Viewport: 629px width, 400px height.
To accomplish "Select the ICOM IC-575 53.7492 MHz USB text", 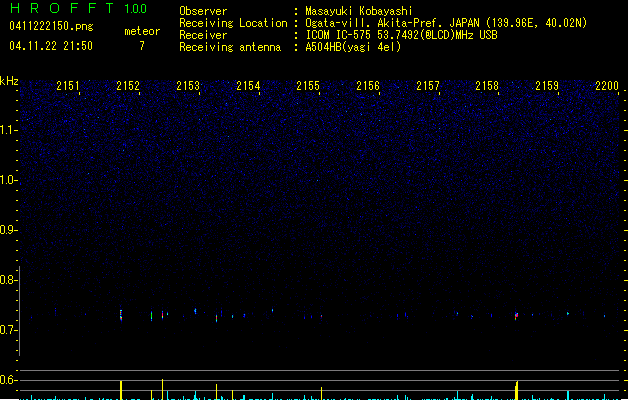I will [x=401, y=35].
